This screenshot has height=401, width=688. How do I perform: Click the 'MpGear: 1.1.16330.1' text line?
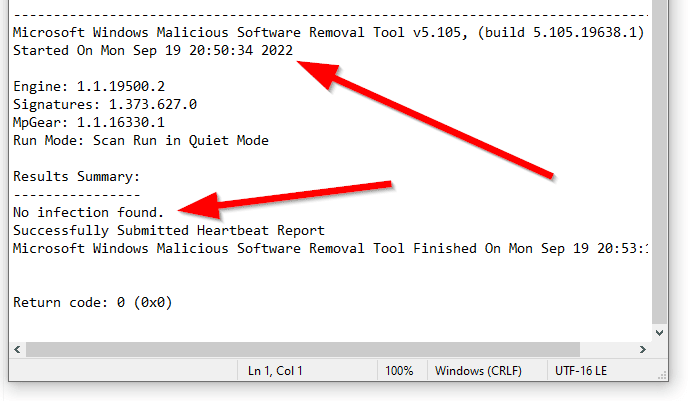tap(89, 122)
